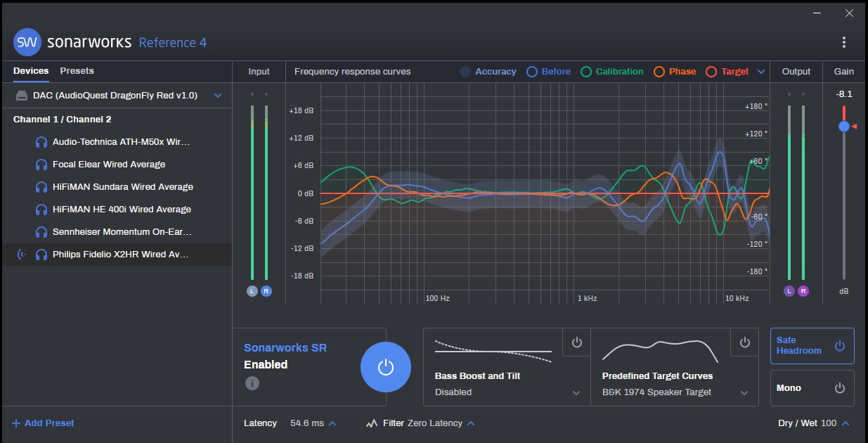Click headphone icon for Audio-Technica ATH-M50x
868x443 pixels.
click(41, 142)
